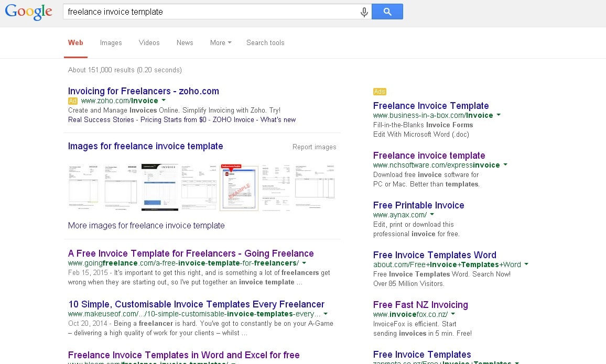Start voice search with the microphone icon
The width and height of the screenshot is (606, 364).
pos(364,12)
